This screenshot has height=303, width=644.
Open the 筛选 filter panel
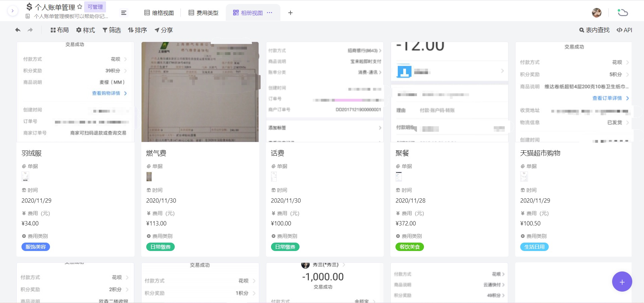(112, 30)
